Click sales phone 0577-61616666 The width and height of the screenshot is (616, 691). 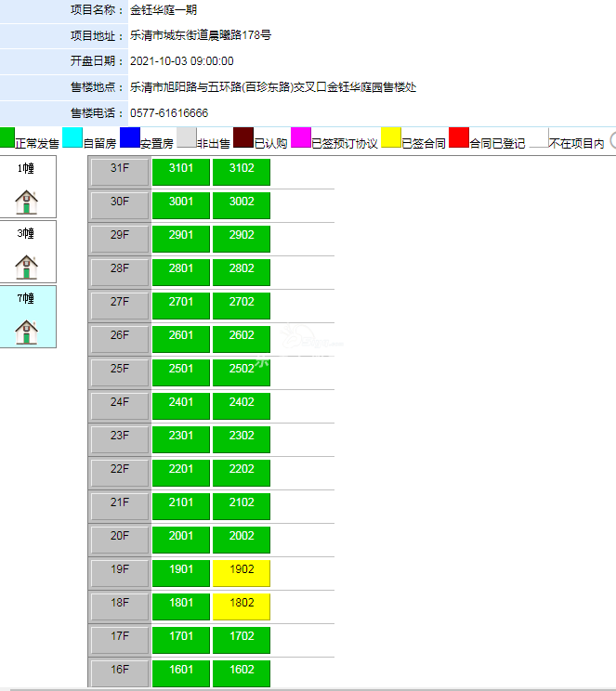pos(169,112)
